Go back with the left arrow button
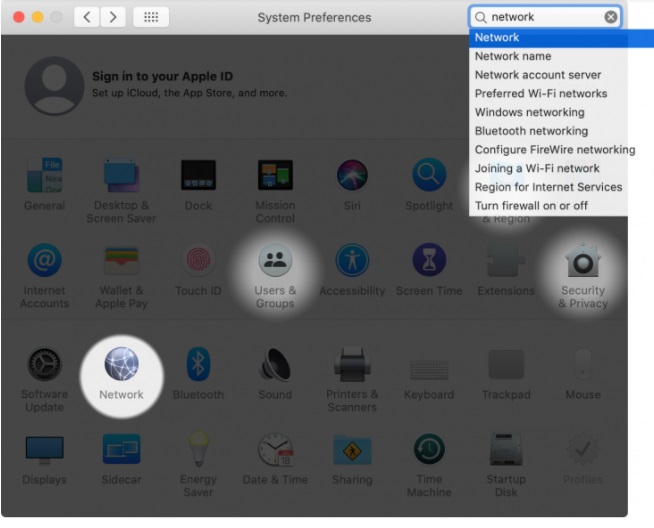Screen dimensions: 654x528 [87, 17]
